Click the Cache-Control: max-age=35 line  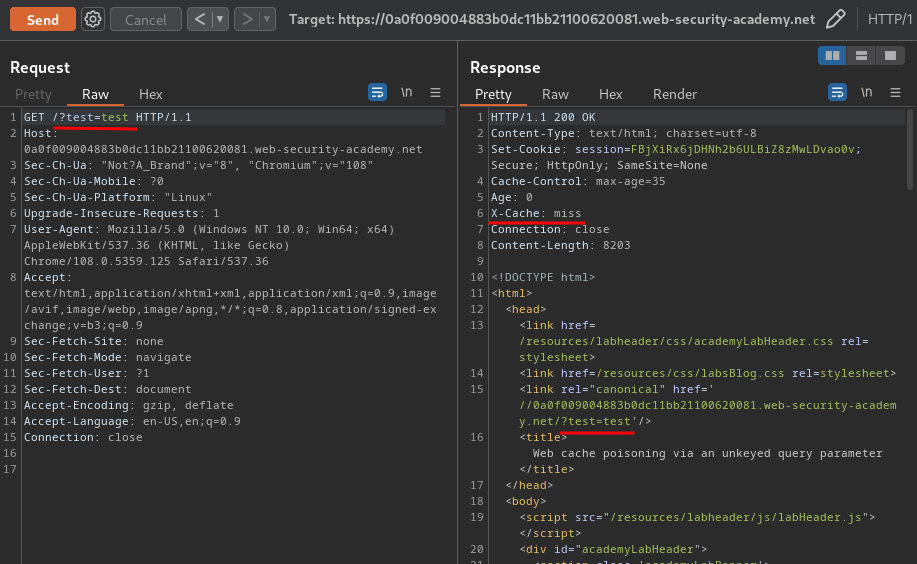click(x=578, y=181)
